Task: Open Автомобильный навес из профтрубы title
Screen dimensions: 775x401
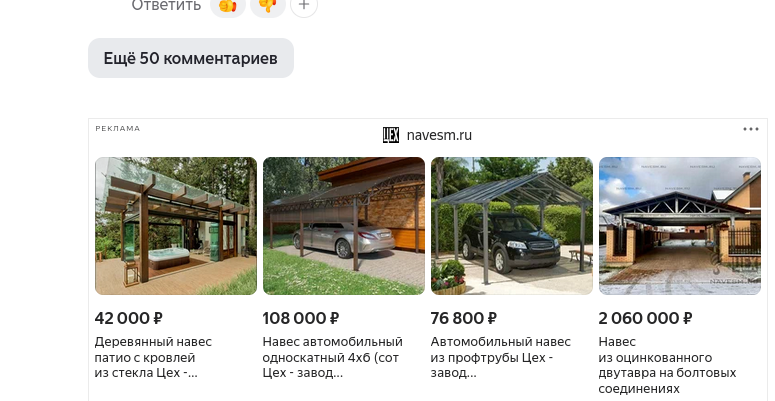Action: tap(501, 357)
